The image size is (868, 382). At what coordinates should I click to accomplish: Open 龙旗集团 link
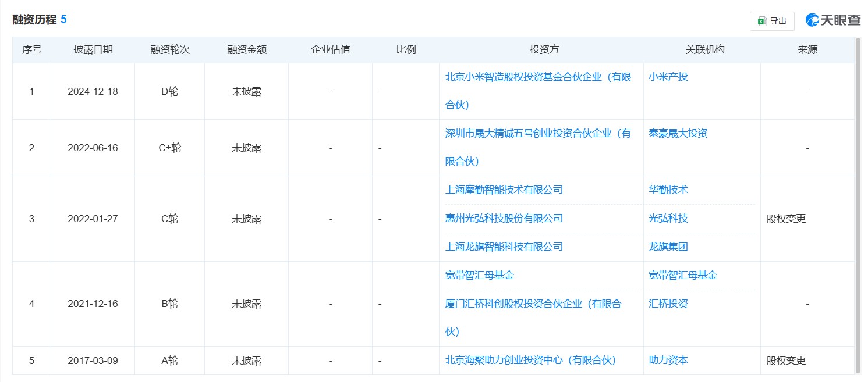[x=668, y=247]
